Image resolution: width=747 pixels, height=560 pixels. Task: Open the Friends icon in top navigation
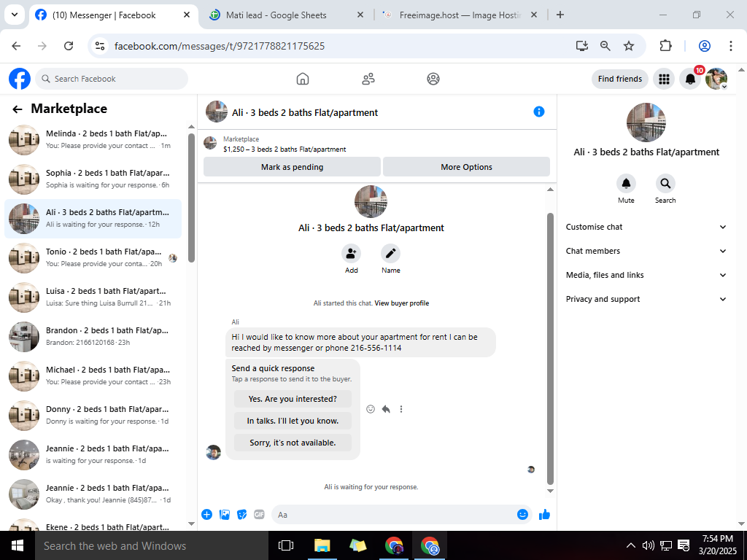(368, 79)
